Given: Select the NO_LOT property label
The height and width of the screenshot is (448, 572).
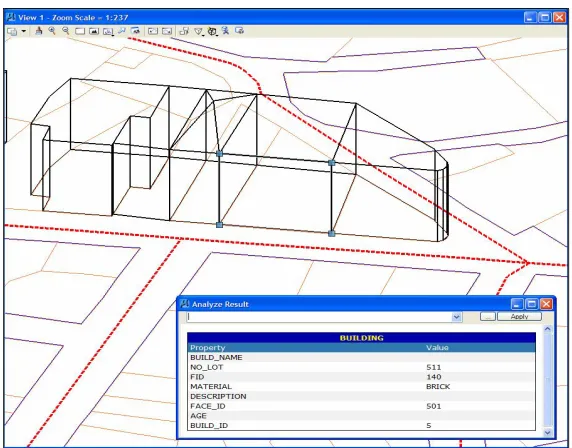Looking at the screenshot, I should point(206,367).
